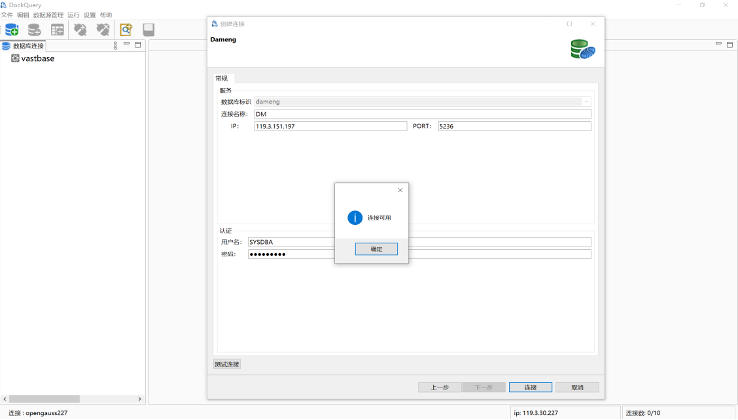Select the 数据库连接 panel tab
The width and height of the screenshot is (738, 420).
[23, 46]
